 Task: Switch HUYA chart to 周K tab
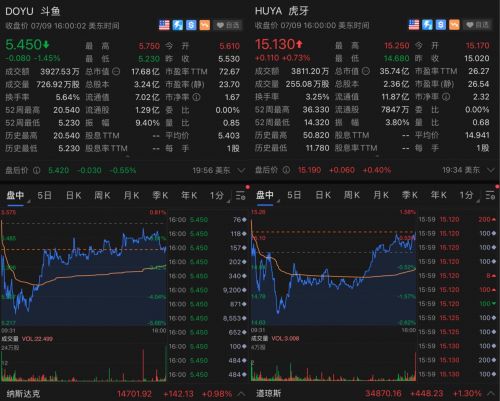tap(352, 195)
